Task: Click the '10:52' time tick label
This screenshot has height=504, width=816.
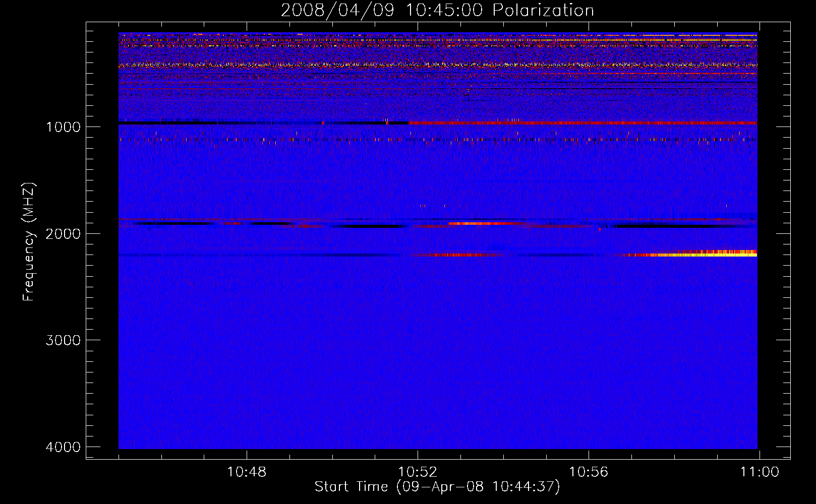Action: (x=418, y=472)
